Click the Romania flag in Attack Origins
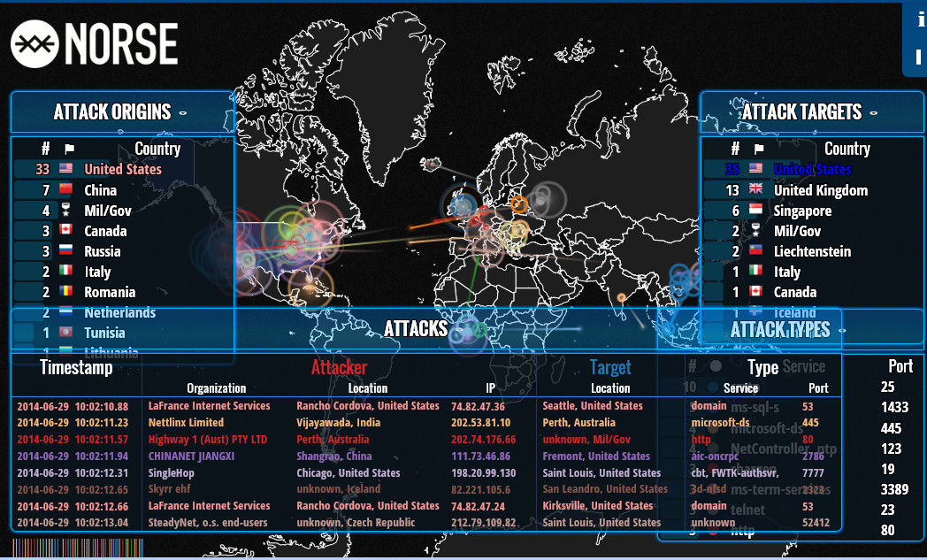This screenshot has height=560, width=927. click(x=65, y=292)
